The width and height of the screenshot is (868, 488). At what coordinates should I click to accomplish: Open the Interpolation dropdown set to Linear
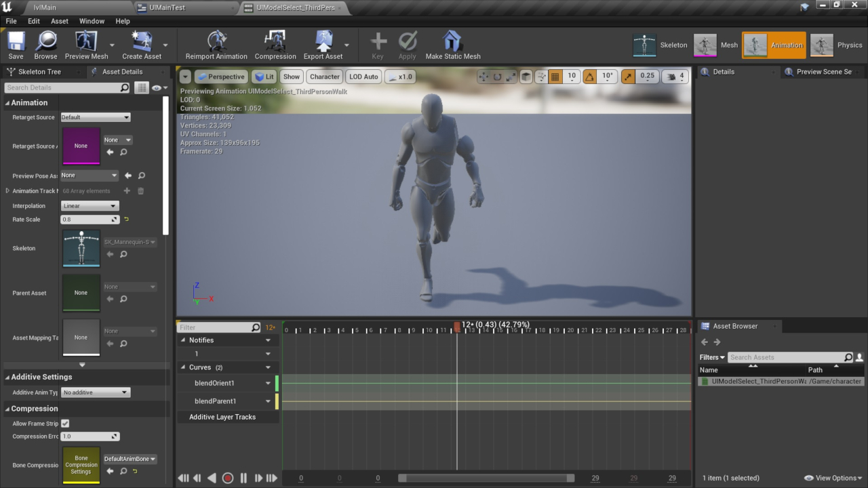click(90, 206)
